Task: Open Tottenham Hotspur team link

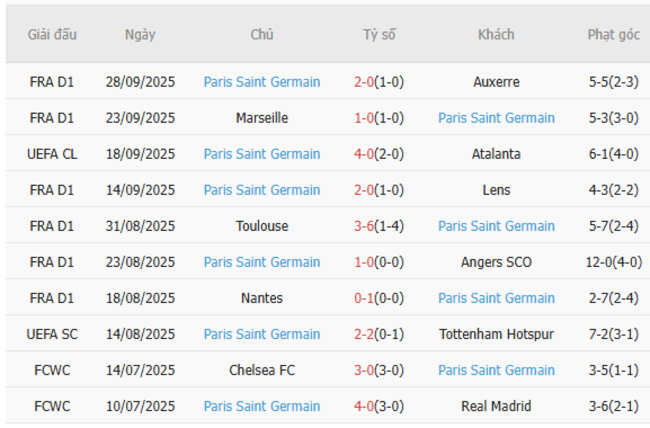Action: pyautogui.click(x=496, y=334)
